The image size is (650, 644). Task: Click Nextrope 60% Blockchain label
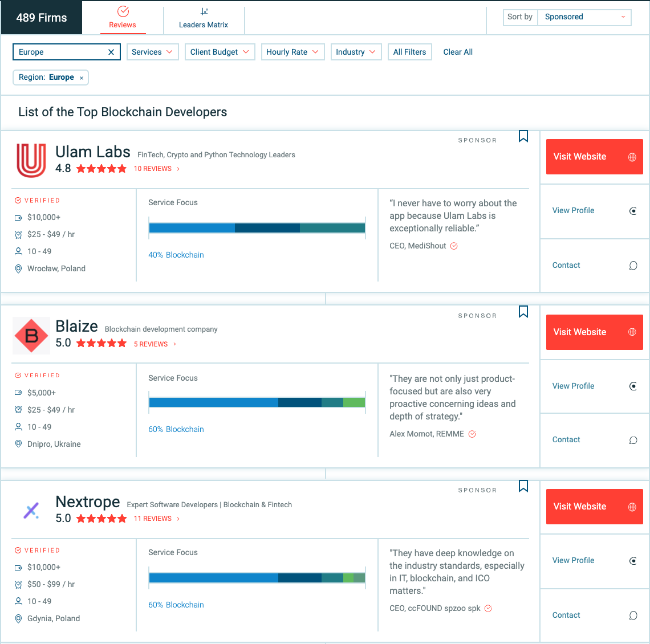click(x=176, y=605)
